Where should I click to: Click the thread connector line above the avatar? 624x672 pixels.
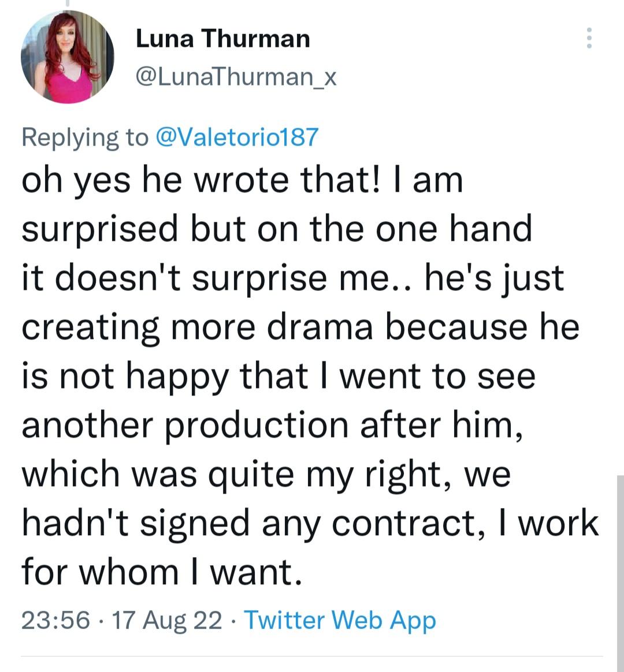pos(68,3)
